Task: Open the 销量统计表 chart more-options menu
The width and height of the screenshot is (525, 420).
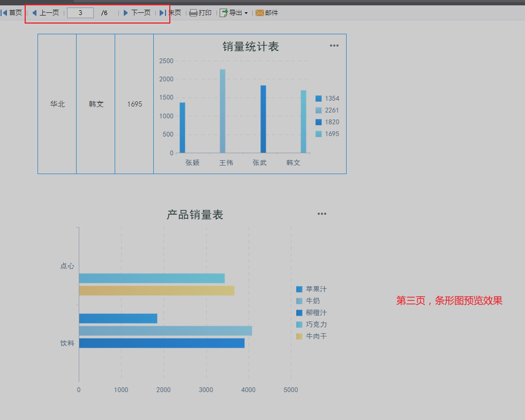Action: pyautogui.click(x=334, y=46)
